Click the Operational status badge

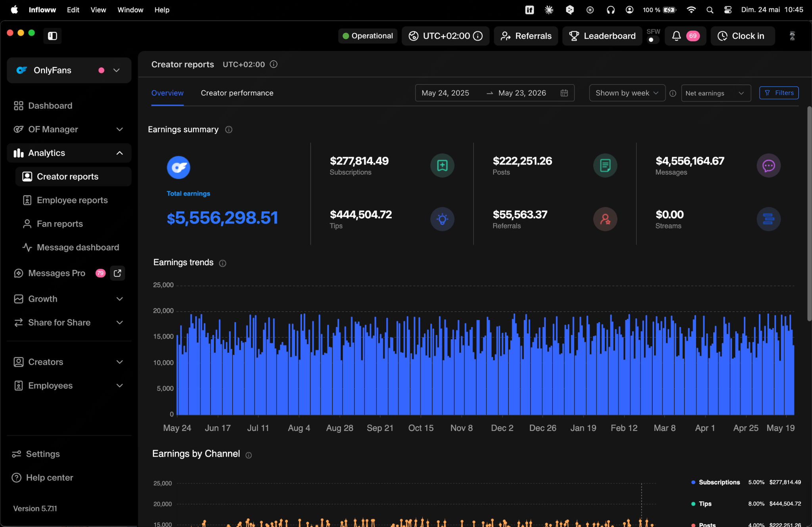tap(368, 36)
